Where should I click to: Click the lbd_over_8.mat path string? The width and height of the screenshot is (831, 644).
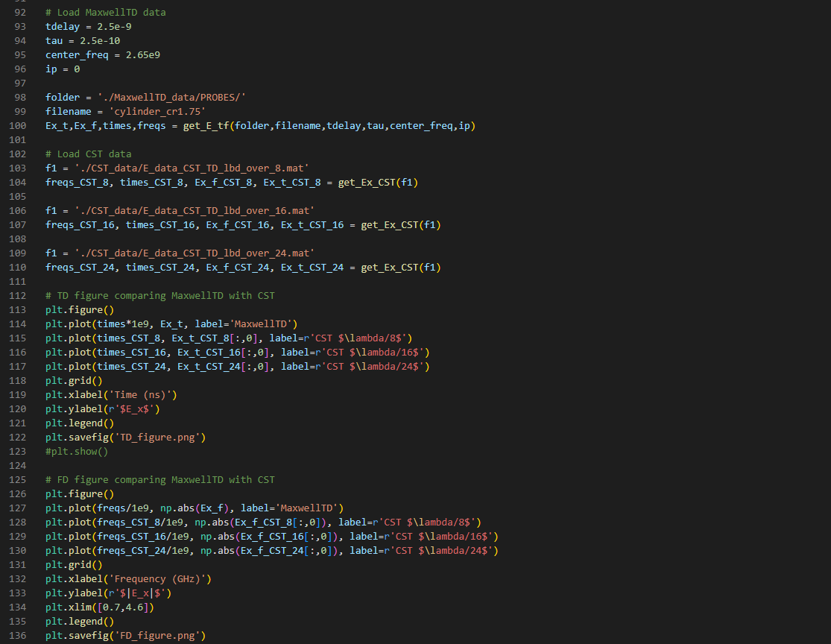tap(192, 168)
